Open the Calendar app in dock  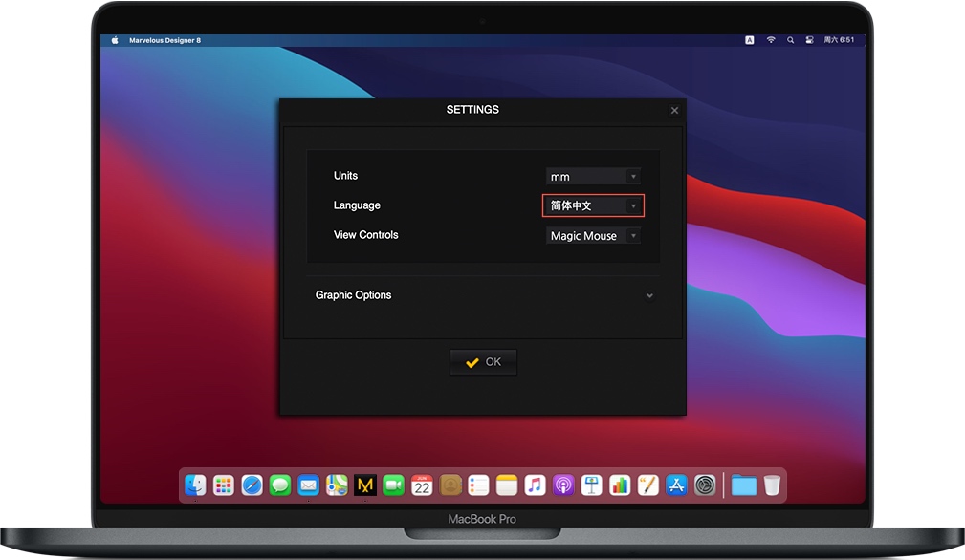point(422,485)
